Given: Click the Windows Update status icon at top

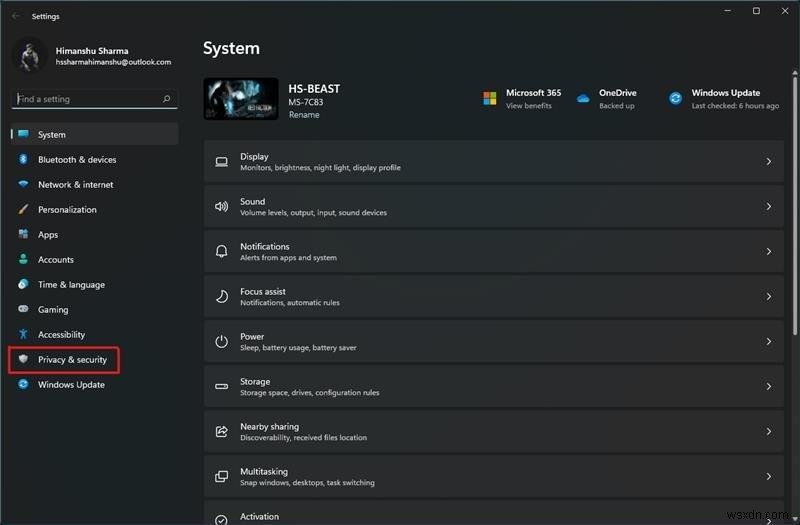Looking at the screenshot, I should coord(676,98).
